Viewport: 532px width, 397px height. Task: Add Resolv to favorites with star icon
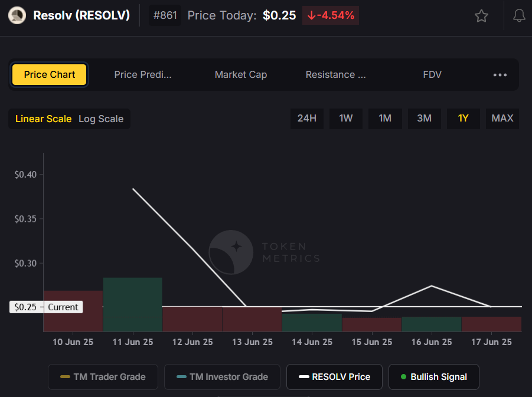pyautogui.click(x=481, y=15)
